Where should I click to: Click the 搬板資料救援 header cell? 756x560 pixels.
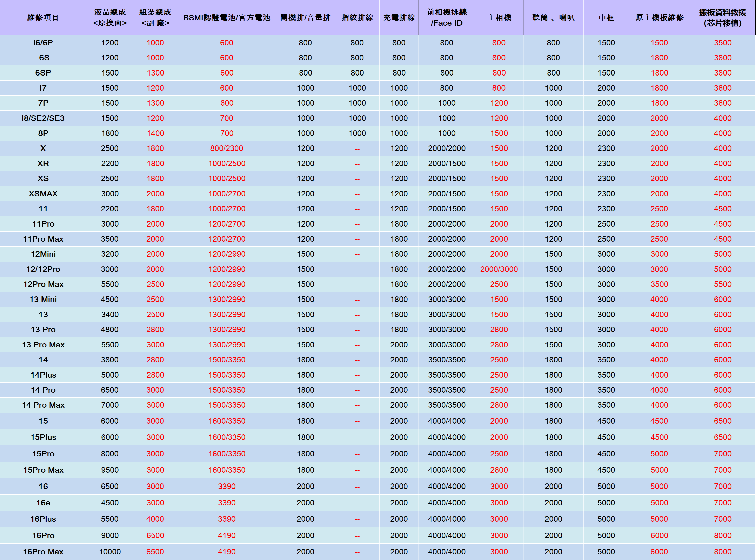tap(723, 18)
